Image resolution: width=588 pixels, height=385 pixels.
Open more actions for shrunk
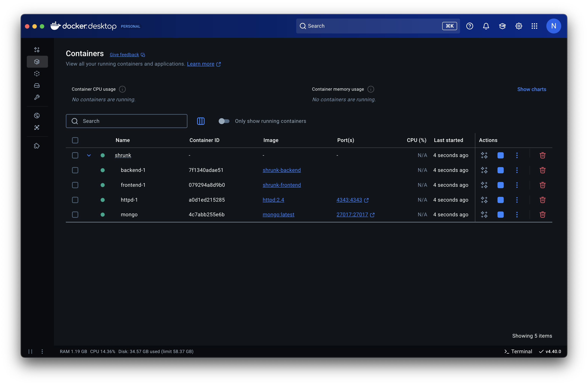[517, 155]
